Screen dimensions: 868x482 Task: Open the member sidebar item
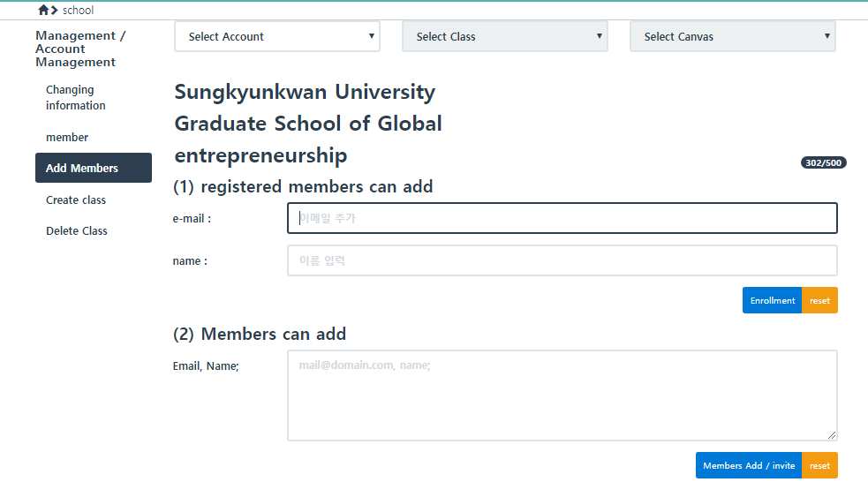[x=67, y=137]
